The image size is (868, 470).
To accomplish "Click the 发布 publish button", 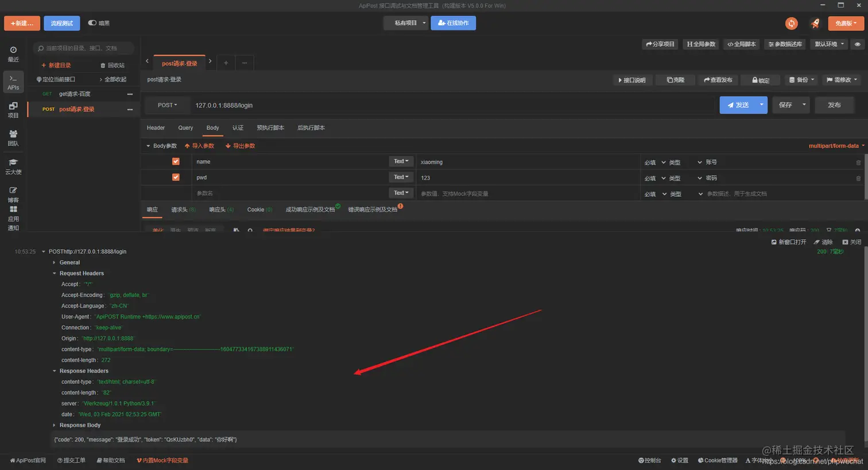I will [834, 105].
